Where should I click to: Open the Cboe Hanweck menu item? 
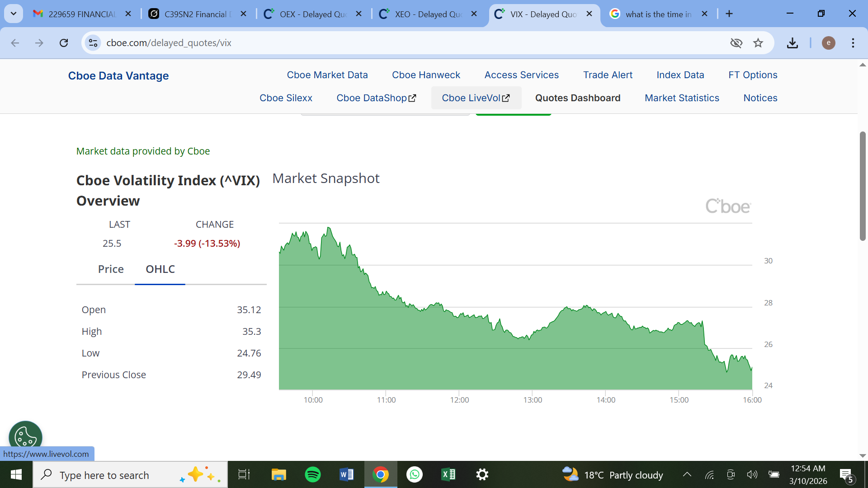pyautogui.click(x=426, y=75)
